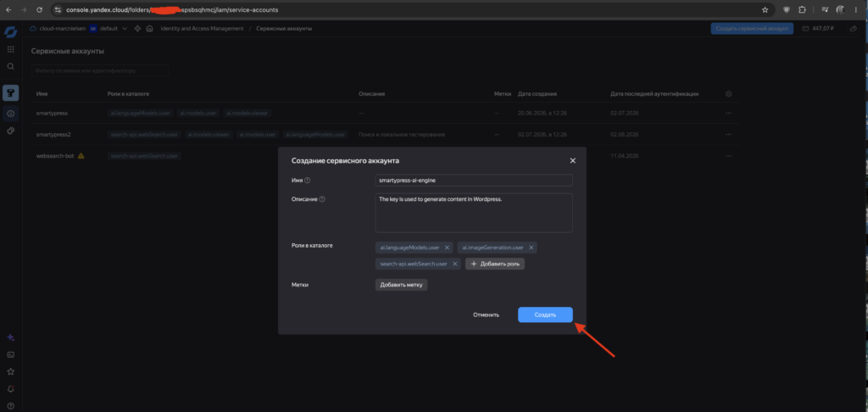Image resolution: width=868 pixels, height=412 pixels.
Task: Bookmark this page with star icon
Action: tap(765, 10)
